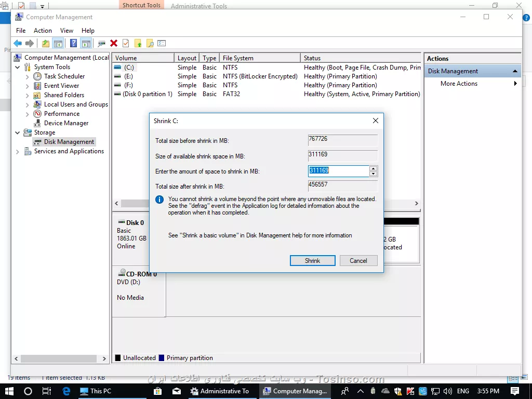The image size is (532, 399).
Task: Select Device Manager in the tree
Action: [x=66, y=123]
